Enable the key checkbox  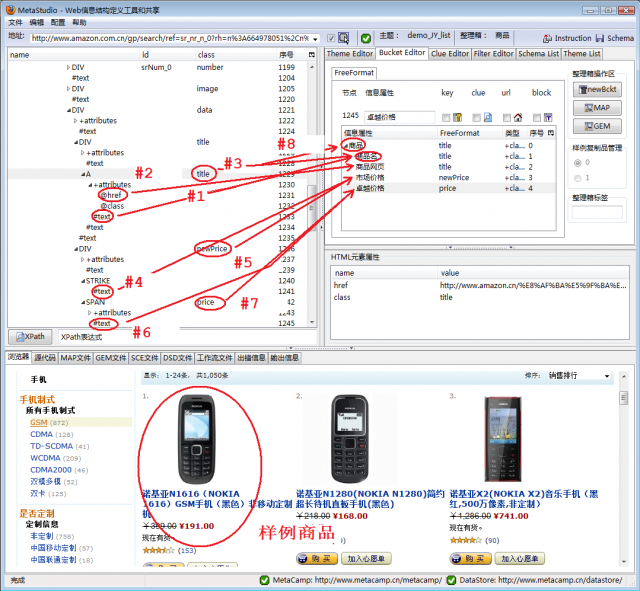tap(446, 118)
